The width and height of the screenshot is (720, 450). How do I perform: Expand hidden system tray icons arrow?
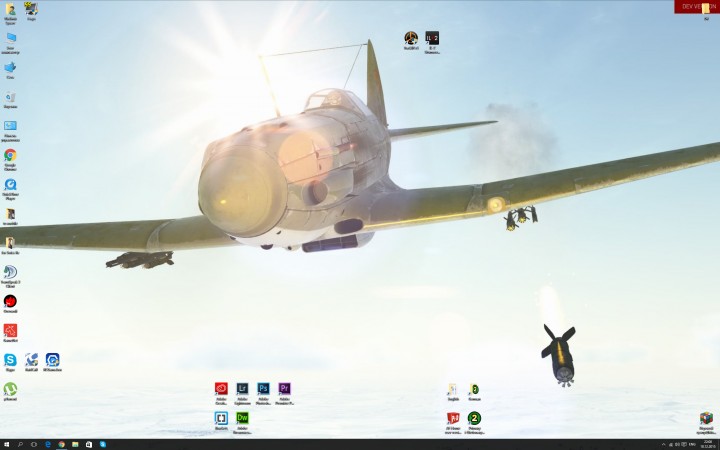(663, 444)
